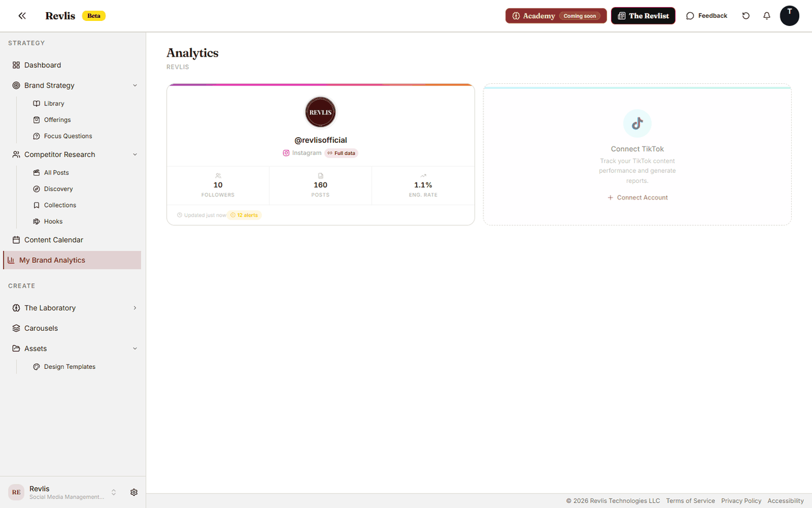This screenshot has height=508, width=812.
Task: Open the Academy button
Action: click(x=556, y=16)
